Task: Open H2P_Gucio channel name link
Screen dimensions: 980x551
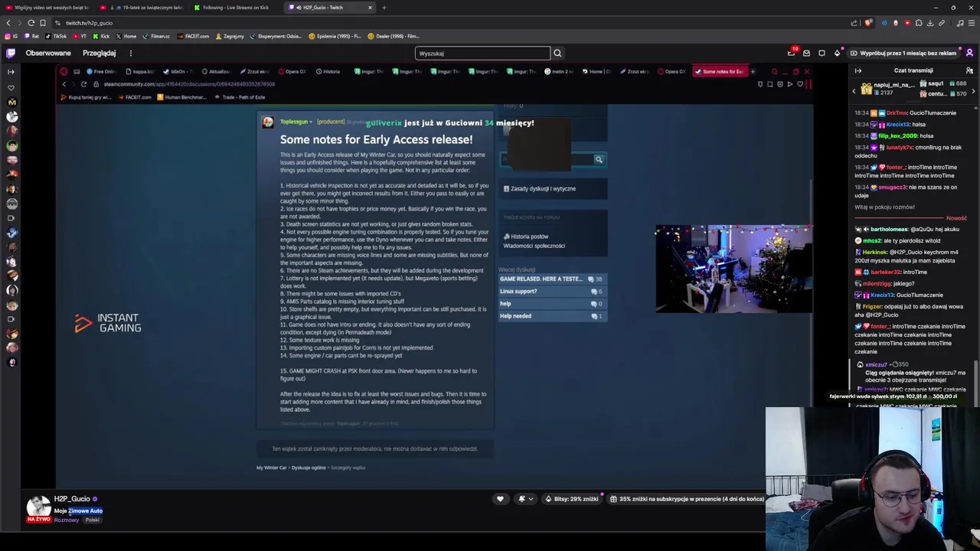Action: click(72, 499)
